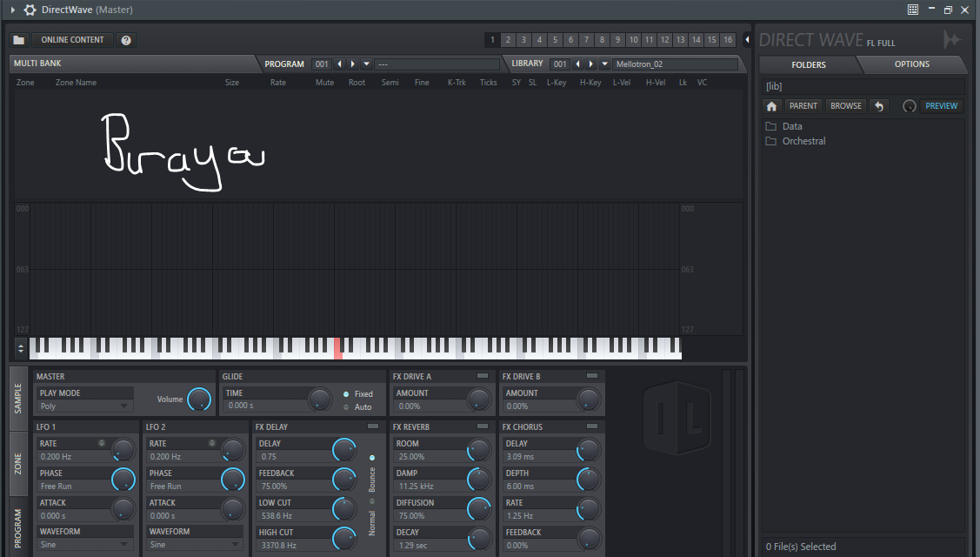Image resolution: width=980 pixels, height=557 pixels.
Task: Adjust LFO 2 Attack knob
Action: click(x=232, y=509)
